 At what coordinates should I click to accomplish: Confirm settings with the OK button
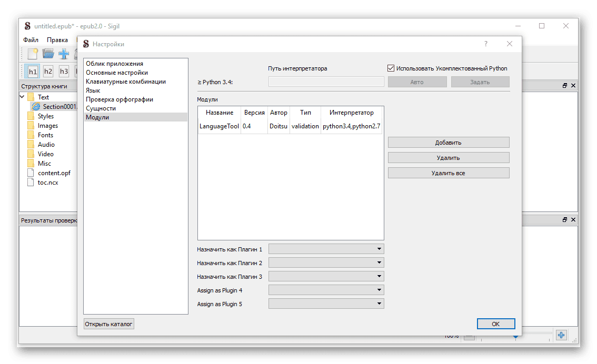pos(496,324)
